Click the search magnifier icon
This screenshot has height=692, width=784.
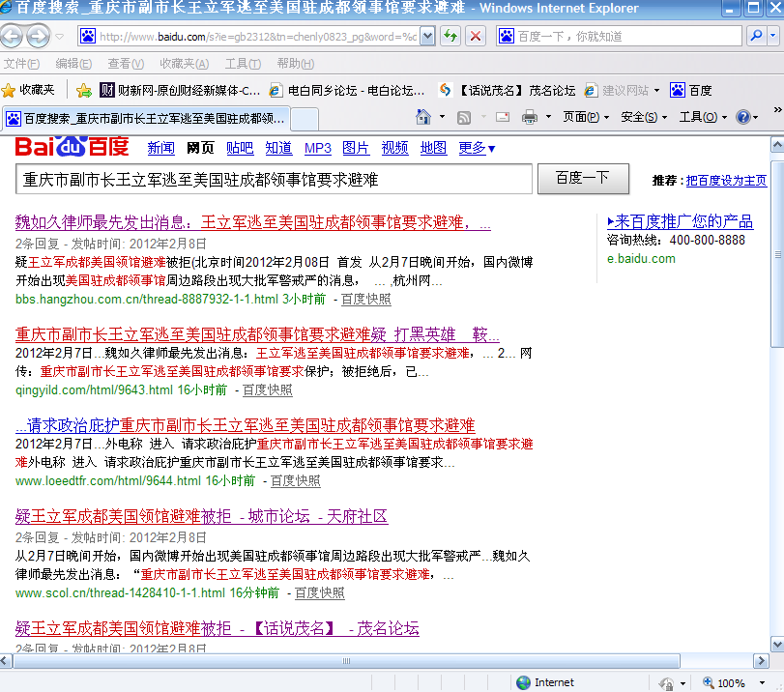point(755,37)
